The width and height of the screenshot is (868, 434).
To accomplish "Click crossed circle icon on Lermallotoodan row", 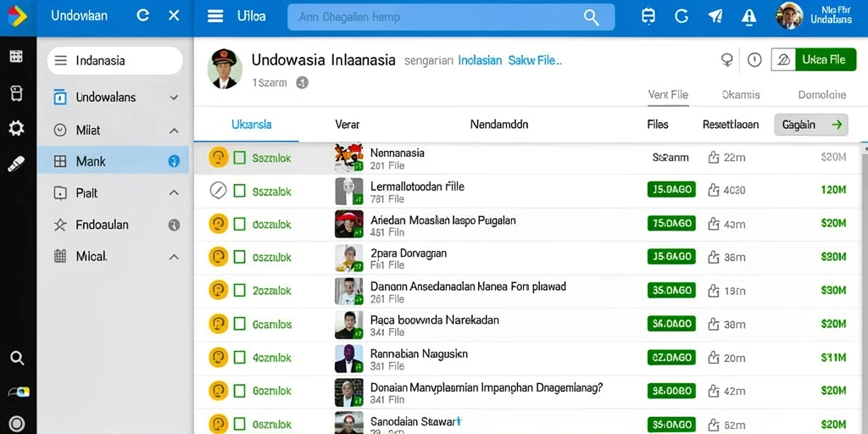I will coord(218,191).
